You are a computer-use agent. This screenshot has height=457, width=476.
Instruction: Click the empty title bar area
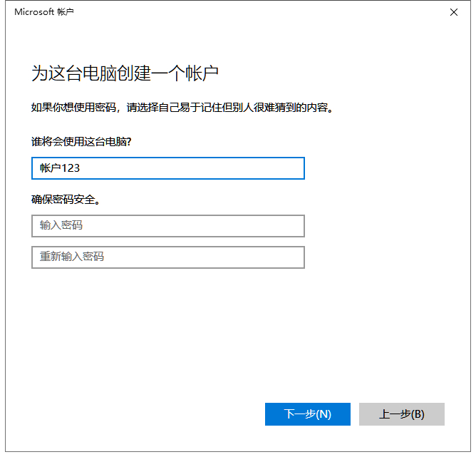point(249,12)
